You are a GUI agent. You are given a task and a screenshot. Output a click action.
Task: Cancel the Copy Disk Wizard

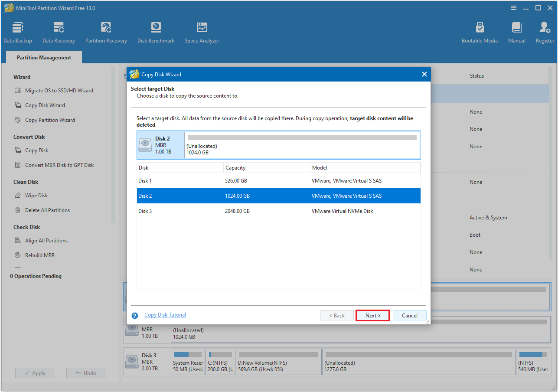[409, 315]
